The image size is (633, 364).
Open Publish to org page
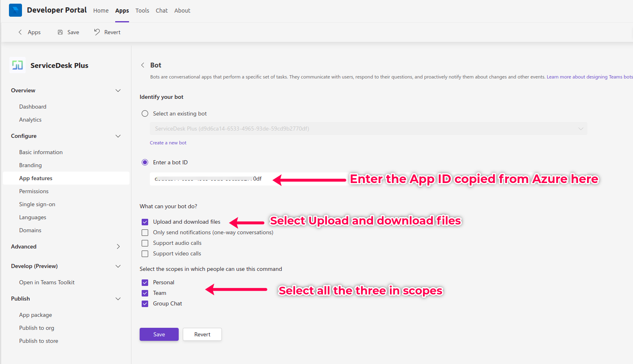tap(37, 328)
